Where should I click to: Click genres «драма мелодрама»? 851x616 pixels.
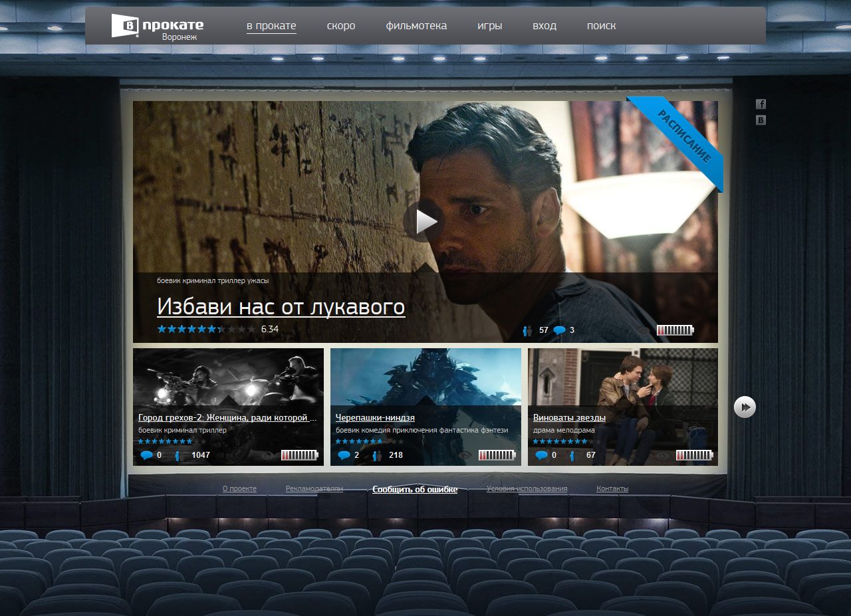[564, 430]
